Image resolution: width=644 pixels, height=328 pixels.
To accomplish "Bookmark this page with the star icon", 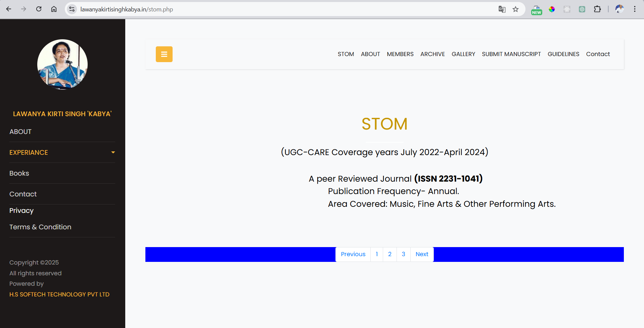I will coord(515,9).
